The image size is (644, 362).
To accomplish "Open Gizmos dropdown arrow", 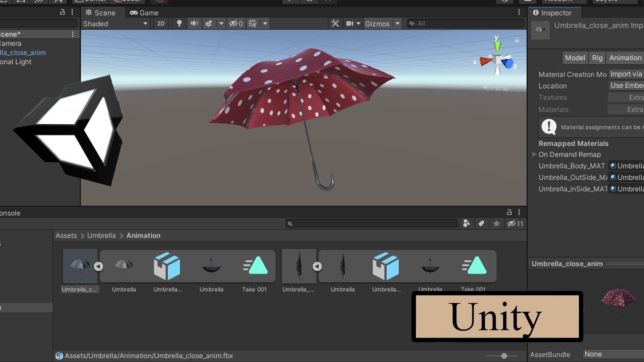I will tap(397, 23).
